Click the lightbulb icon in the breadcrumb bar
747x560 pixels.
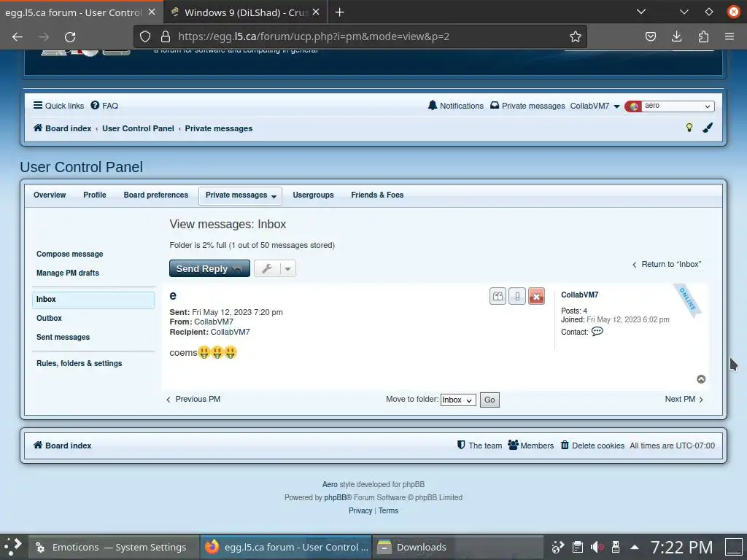click(x=689, y=127)
